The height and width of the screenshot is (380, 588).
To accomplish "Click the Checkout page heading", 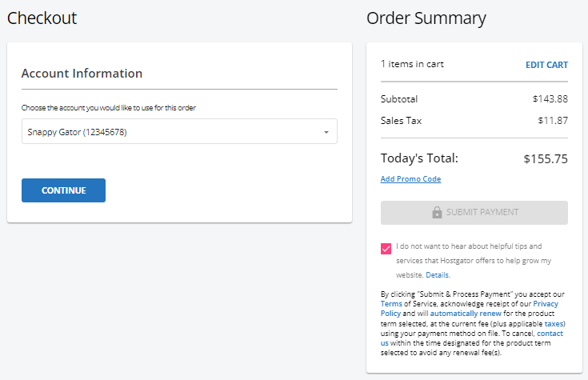I will tap(42, 18).
